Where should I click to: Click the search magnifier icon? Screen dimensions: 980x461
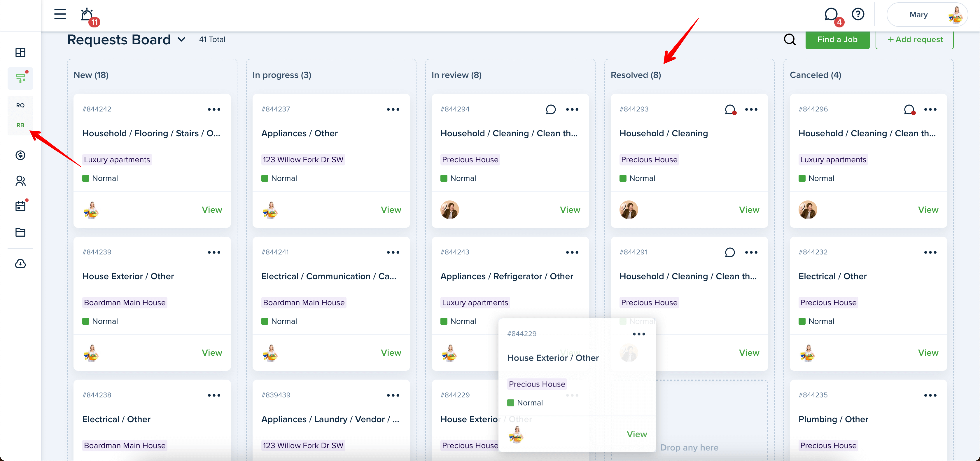(x=790, y=39)
